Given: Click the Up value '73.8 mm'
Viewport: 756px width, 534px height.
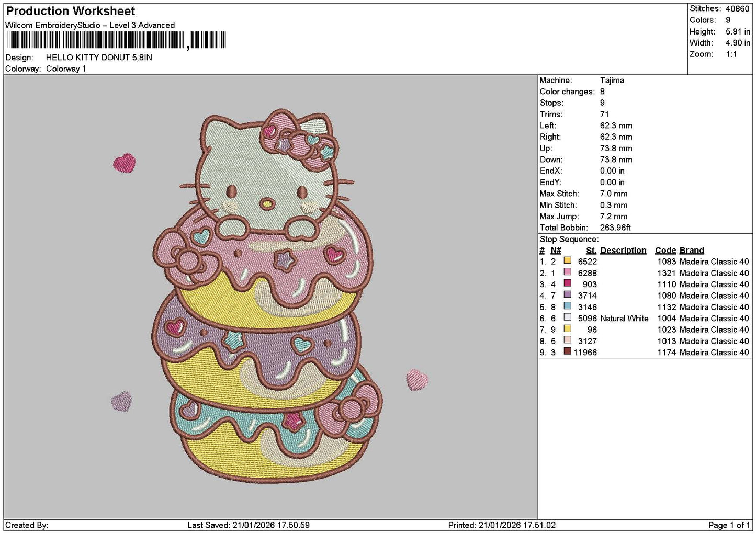Looking at the screenshot, I should coord(616,149).
